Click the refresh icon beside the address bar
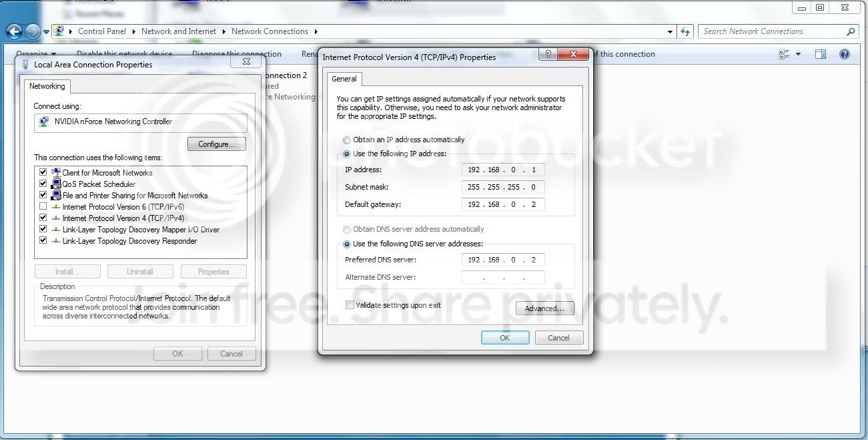This screenshot has width=868, height=440. click(x=685, y=31)
